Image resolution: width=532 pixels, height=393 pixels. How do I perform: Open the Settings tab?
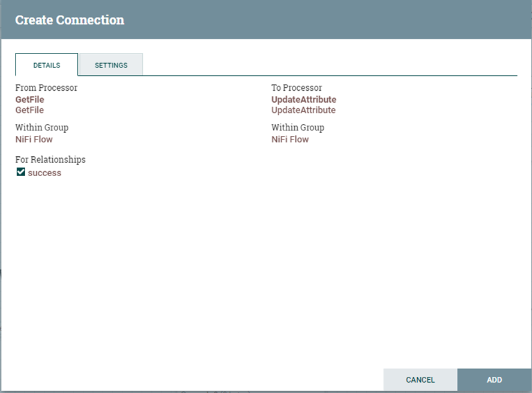click(x=111, y=65)
